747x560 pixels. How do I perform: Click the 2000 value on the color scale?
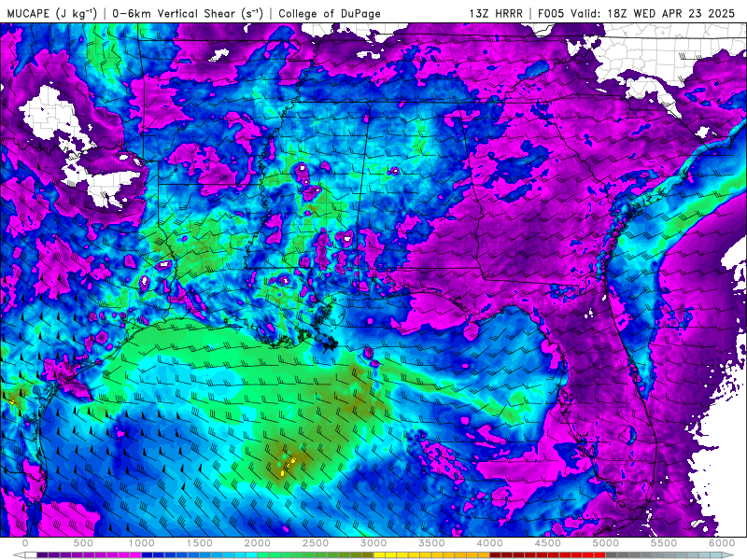pyautogui.click(x=258, y=543)
